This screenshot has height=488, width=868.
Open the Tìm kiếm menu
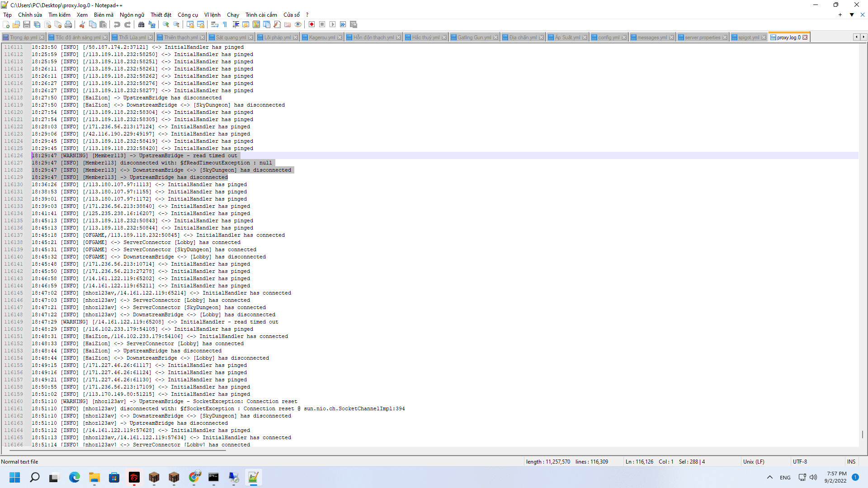click(x=59, y=15)
